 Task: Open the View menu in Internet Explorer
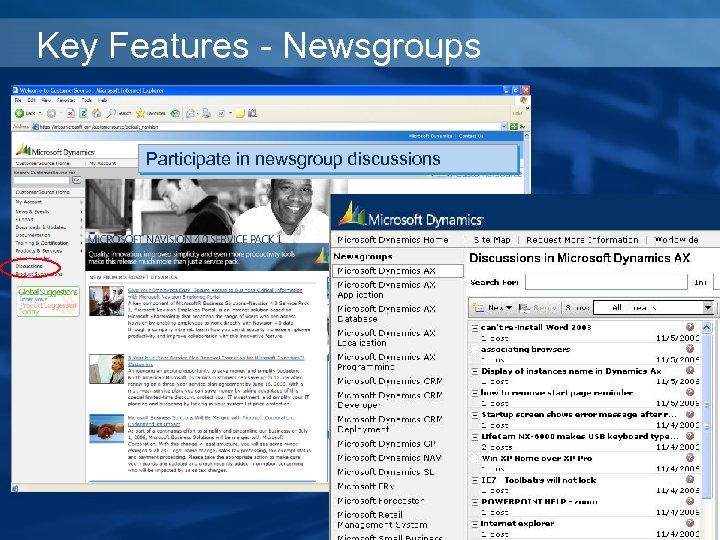pos(46,100)
